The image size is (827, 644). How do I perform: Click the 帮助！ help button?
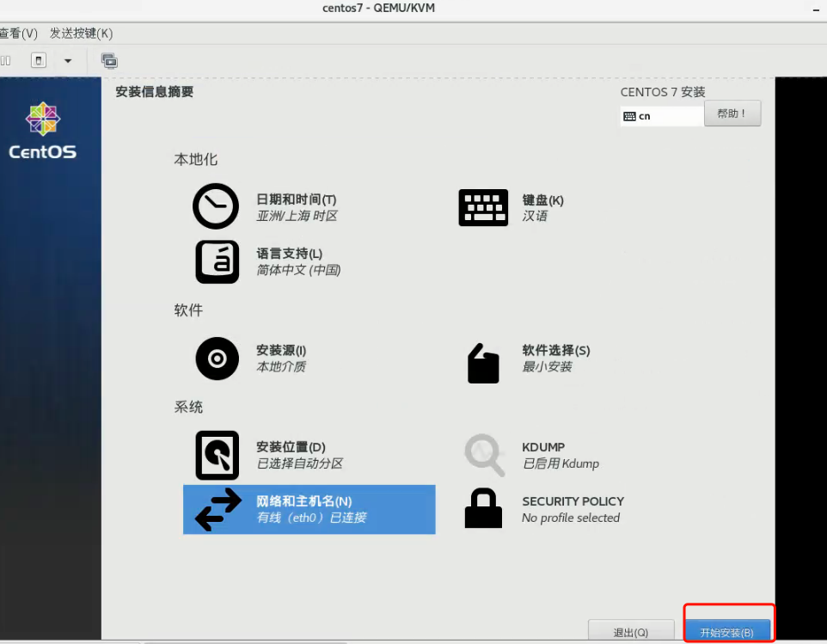pyautogui.click(x=732, y=113)
